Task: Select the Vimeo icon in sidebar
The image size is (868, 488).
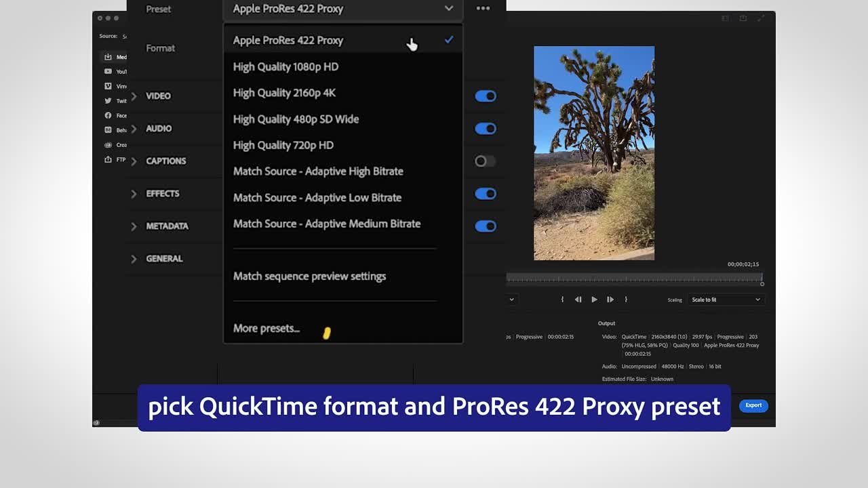Action: (x=108, y=87)
